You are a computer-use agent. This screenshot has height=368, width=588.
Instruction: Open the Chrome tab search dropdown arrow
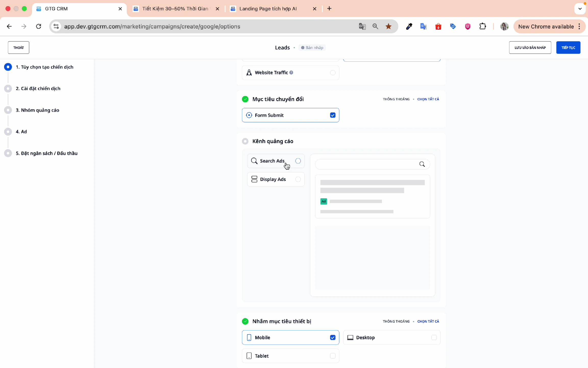pyautogui.click(x=580, y=9)
